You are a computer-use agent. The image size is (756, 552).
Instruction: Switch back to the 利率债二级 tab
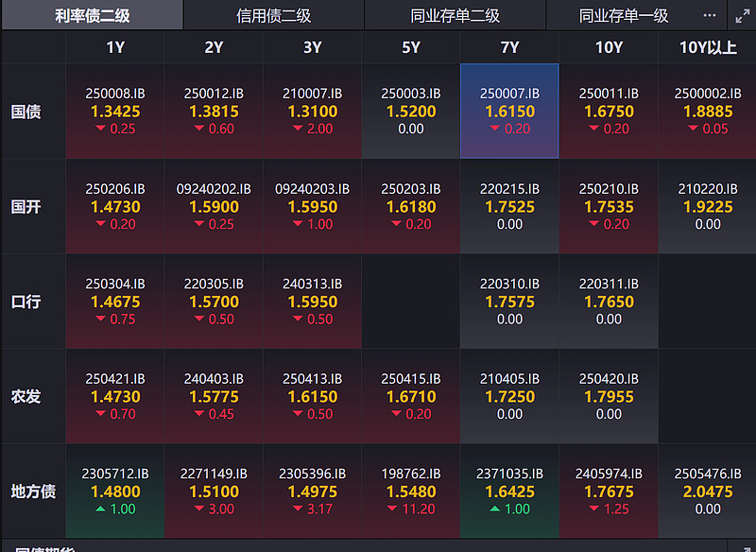pos(91,15)
